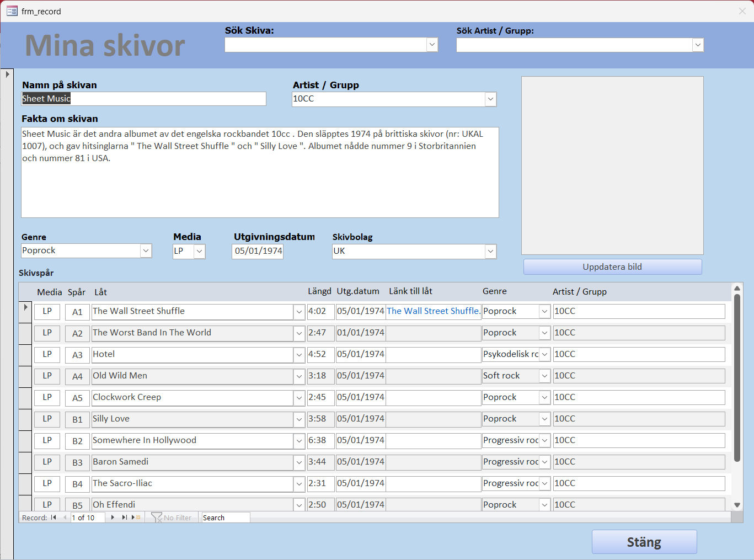Expand the Media dropdown showing LP
The image size is (754, 560).
tap(200, 251)
